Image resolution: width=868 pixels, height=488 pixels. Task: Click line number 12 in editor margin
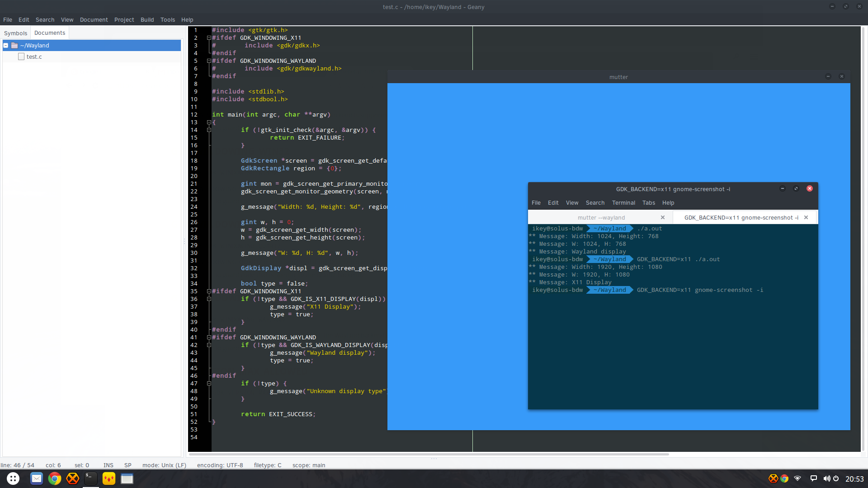(194, 115)
